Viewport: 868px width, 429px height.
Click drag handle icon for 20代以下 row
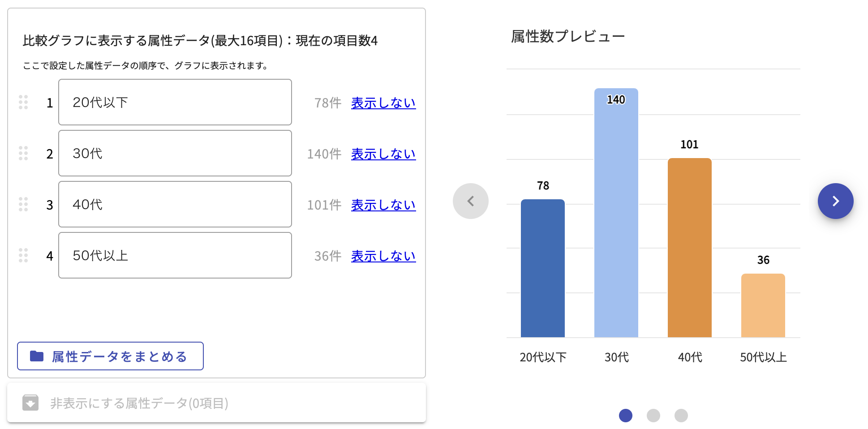[23, 102]
